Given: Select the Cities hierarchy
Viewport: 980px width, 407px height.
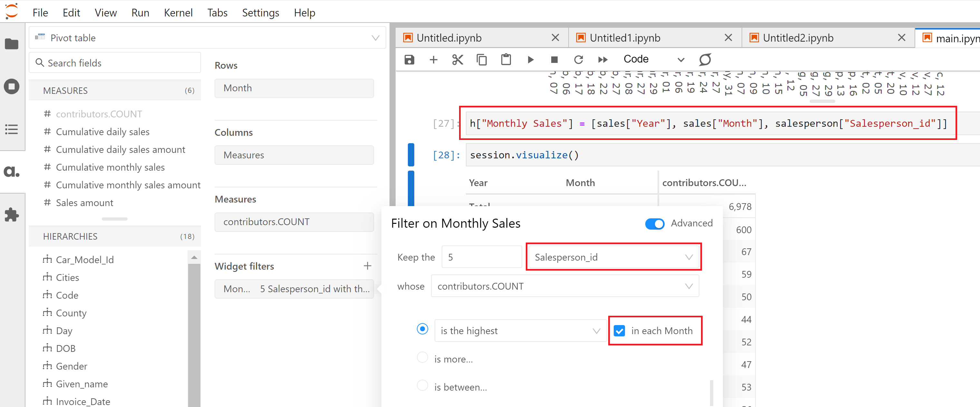Looking at the screenshot, I should pos(67,277).
